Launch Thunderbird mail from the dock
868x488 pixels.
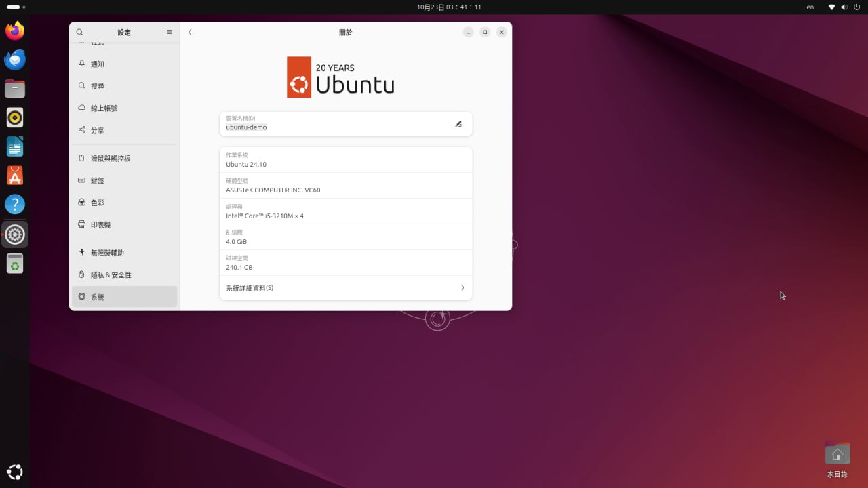point(15,60)
